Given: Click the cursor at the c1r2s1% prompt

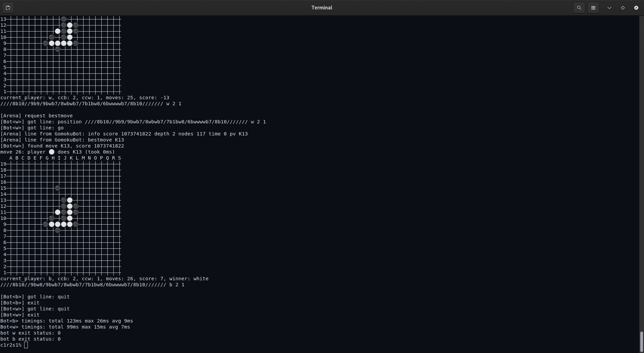Looking at the screenshot, I should (x=26, y=345).
